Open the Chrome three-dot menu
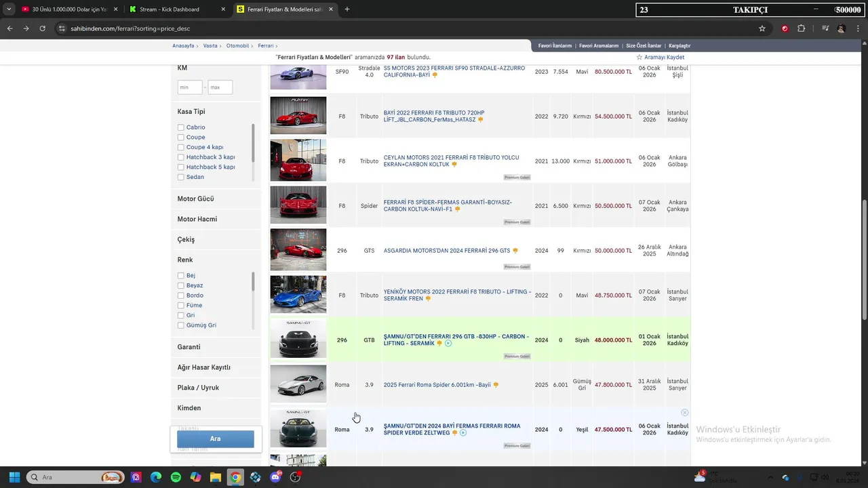The width and height of the screenshot is (868, 488). 858,28
